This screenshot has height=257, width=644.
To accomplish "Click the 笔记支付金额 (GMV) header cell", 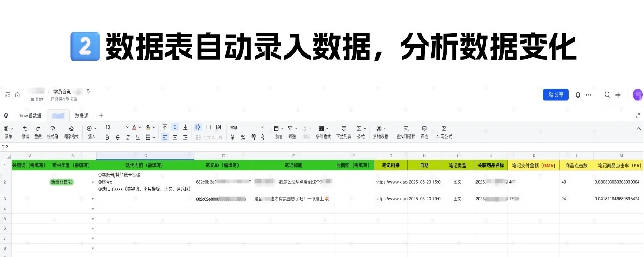I will (x=533, y=165).
